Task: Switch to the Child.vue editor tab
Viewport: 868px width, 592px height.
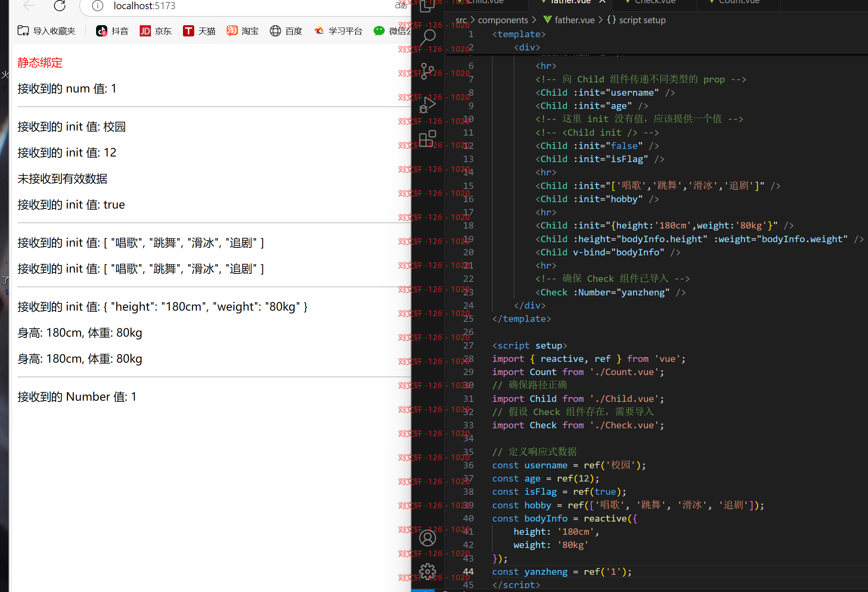Action: coord(486,2)
